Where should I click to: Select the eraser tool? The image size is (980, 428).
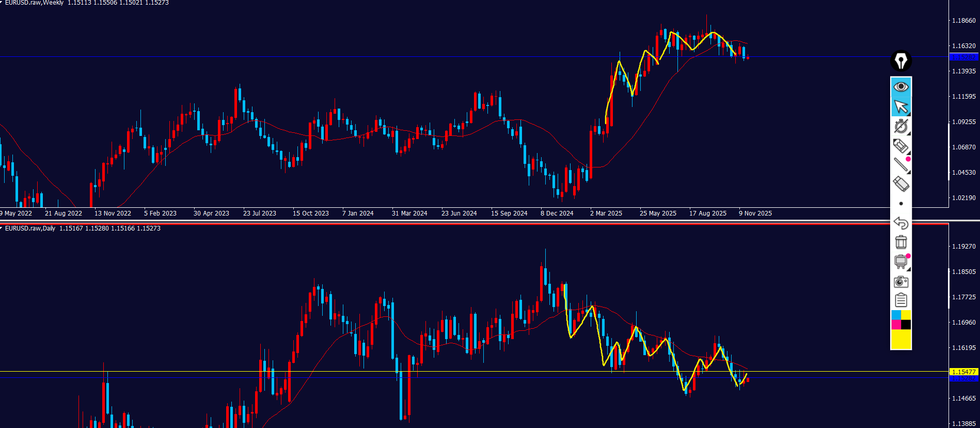point(901,184)
